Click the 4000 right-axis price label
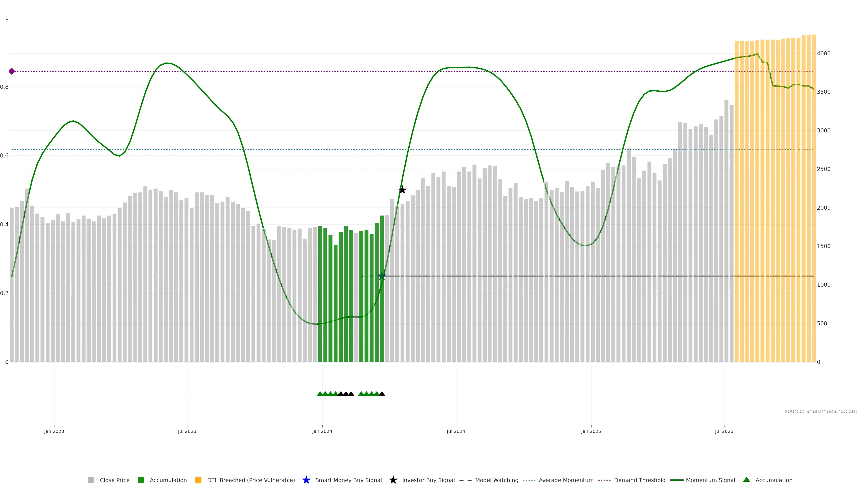The image size is (868, 488). pos(823,53)
